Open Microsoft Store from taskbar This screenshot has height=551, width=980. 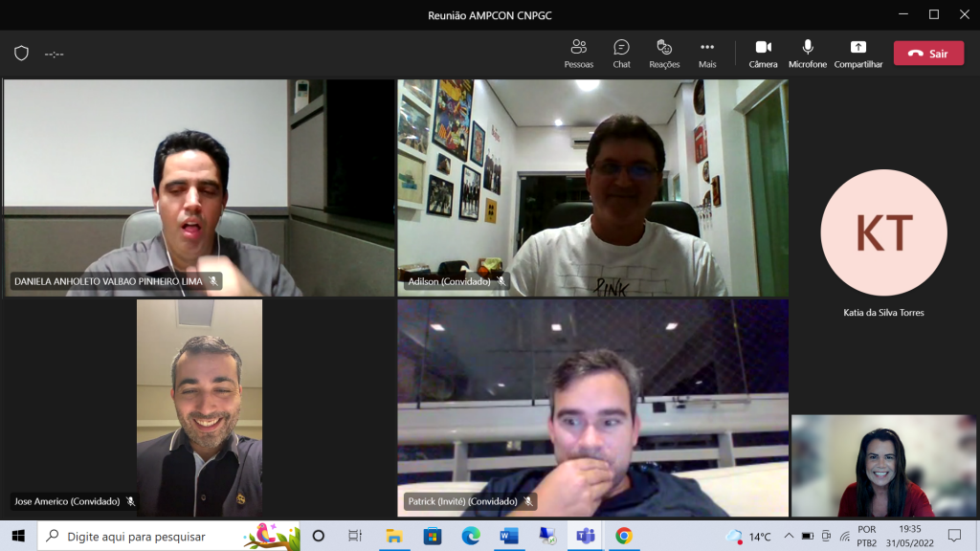pos(432,536)
